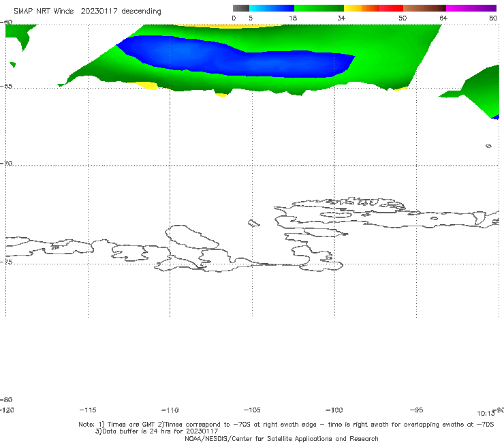Click the small isolated island outline near -105 longitude
This screenshot has height=443, width=504.
click(253, 223)
